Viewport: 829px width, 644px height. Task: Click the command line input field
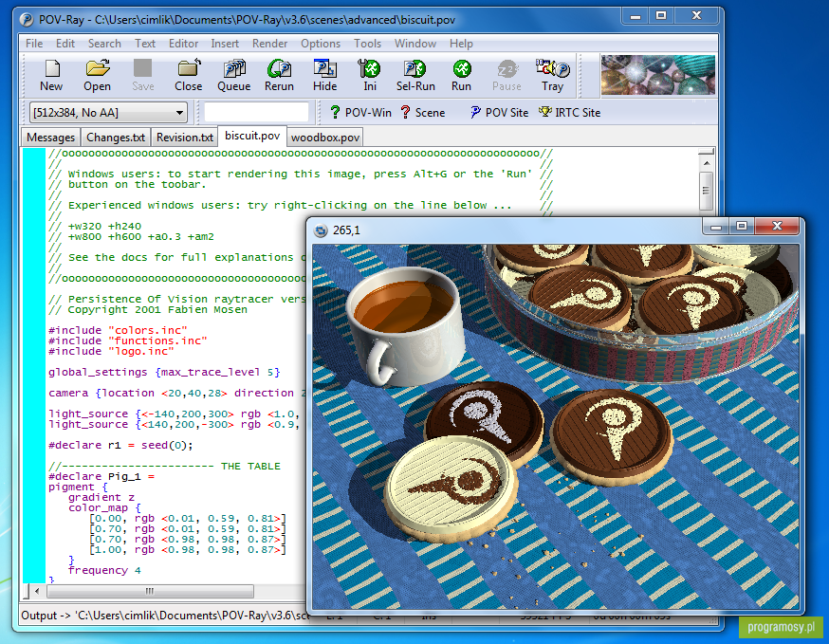click(x=256, y=113)
